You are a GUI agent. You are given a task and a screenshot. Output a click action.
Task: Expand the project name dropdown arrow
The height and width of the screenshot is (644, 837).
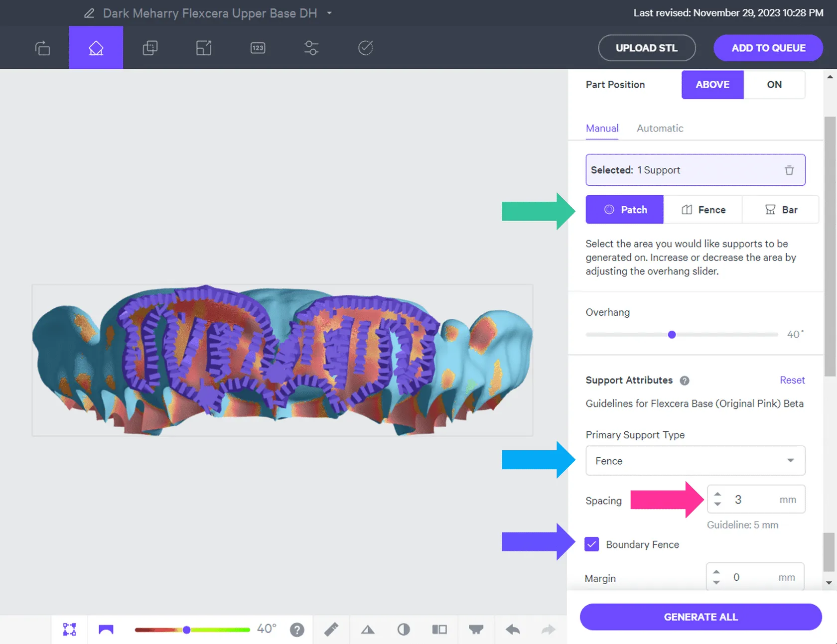[329, 13]
